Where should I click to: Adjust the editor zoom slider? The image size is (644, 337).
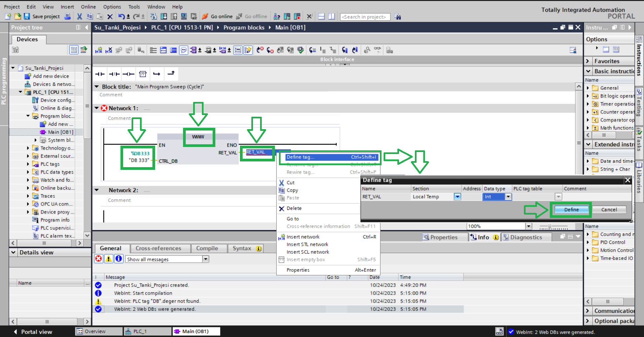[549, 227]
